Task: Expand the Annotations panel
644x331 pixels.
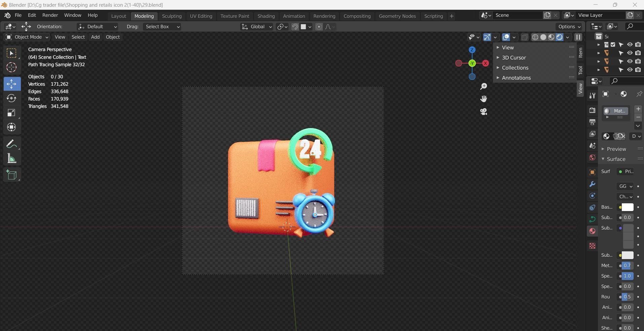Action: tap(516, 78)
